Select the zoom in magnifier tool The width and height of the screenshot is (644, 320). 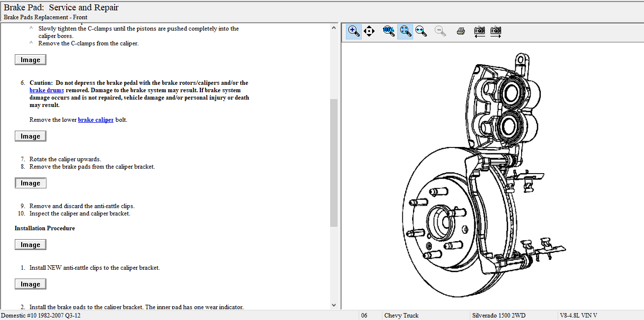(354, 31)
